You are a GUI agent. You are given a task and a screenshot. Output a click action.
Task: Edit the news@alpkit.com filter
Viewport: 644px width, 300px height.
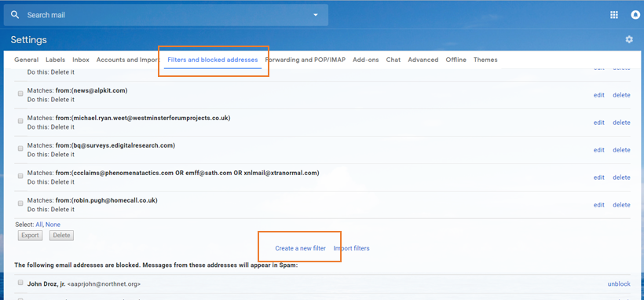coord(598,95)
